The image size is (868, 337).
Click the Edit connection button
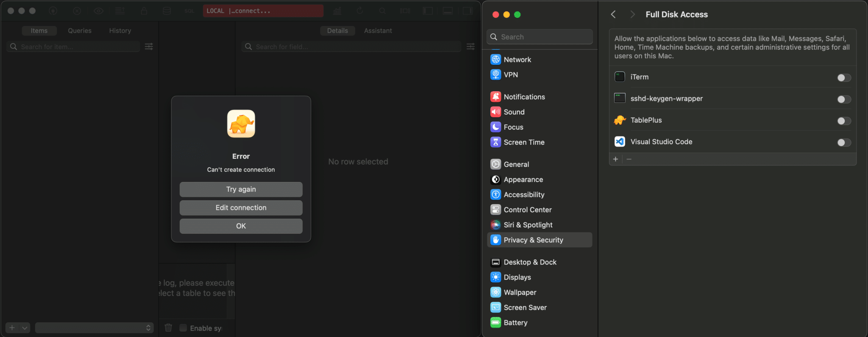241,208
